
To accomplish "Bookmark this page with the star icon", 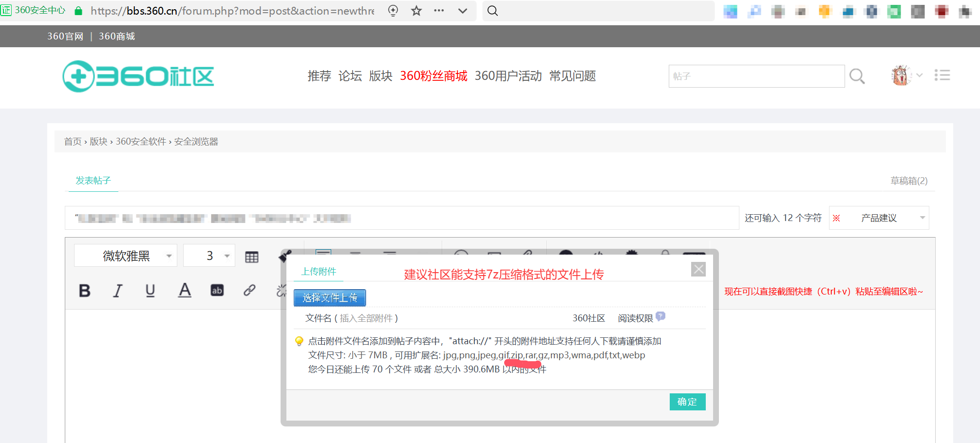I will 416,11.
